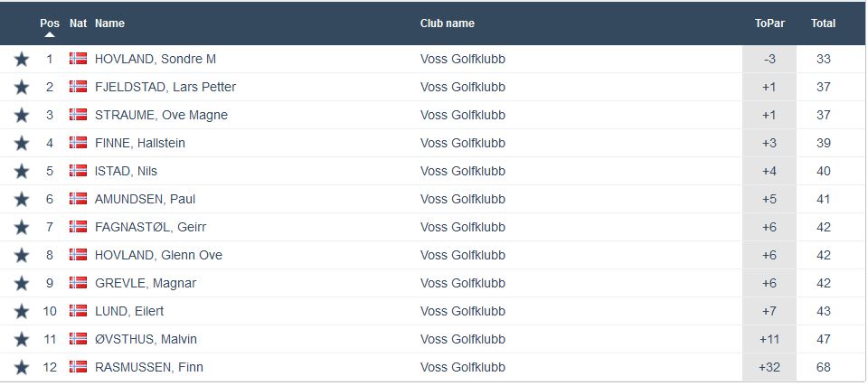This screenshot has height=386, width=868.
Task: Mark Ove Magne Straume as favorite
Action: [x=22, y=116]
